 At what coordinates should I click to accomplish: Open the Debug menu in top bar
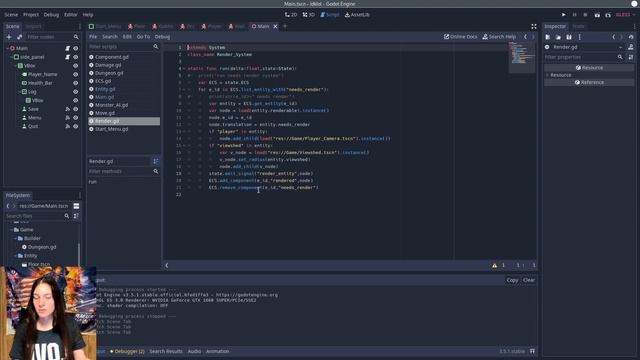pyautogui.click(x=51, y=15)
